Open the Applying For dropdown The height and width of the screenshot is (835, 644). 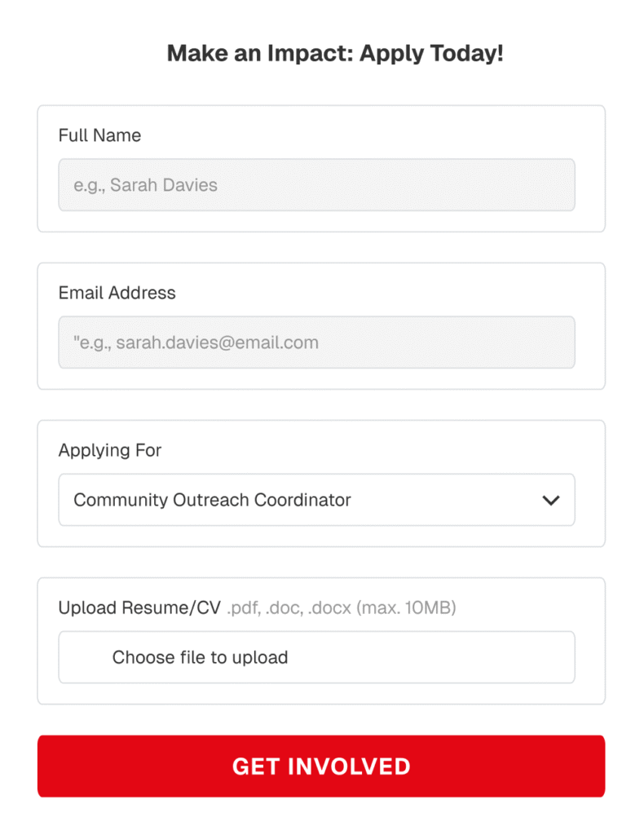(316, 500)
